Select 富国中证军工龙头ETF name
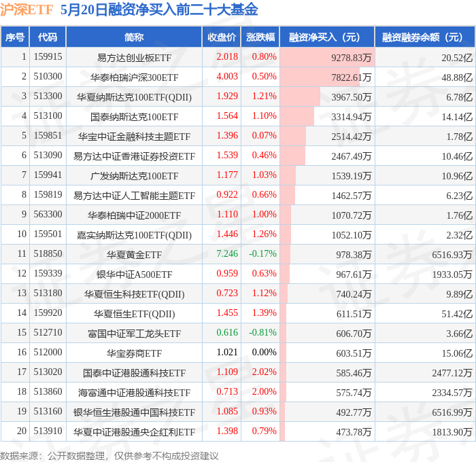The image size is (476, 462). 134,334
